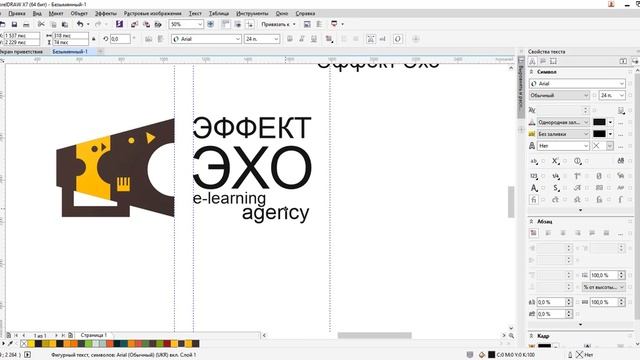
Task: Toggle Underline in property bar
Action: click(x=313, y=39)
